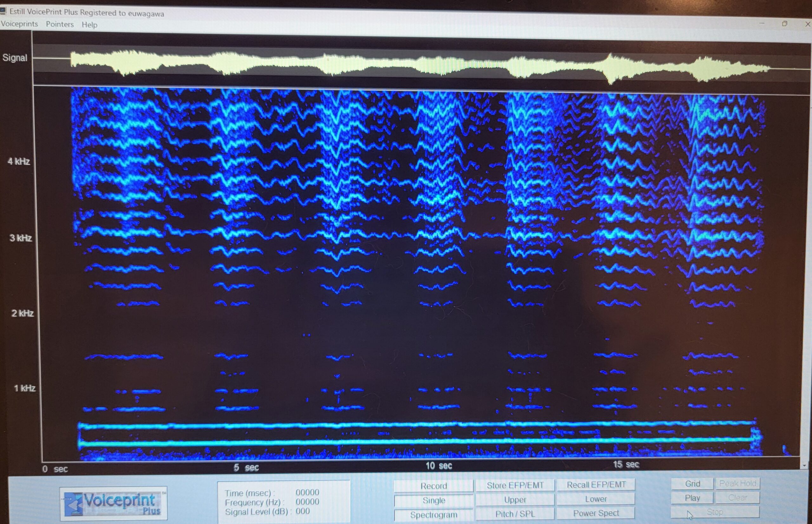This screenshot has height=524, width=812.
Task: Click the restore window icon
Action: coord(784,24)
